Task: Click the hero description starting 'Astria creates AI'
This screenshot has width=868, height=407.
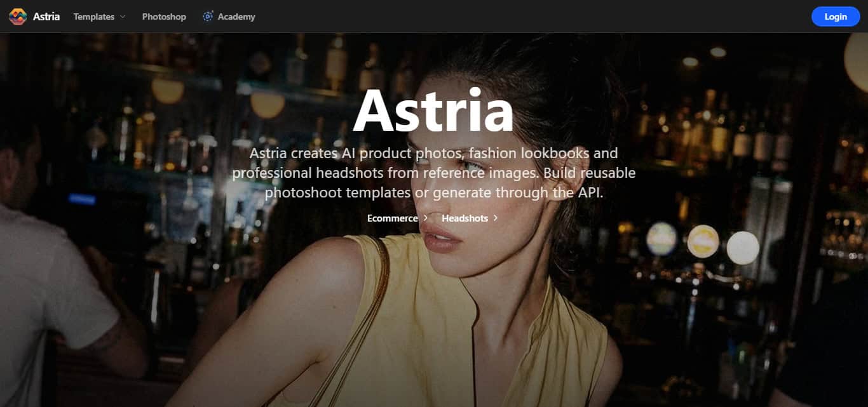Action: 434,173
